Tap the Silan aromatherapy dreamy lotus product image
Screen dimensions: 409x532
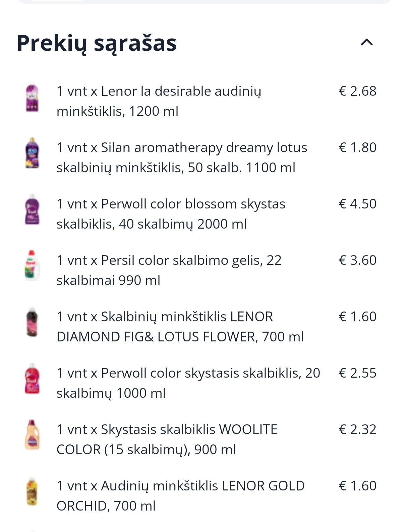(x=32, y=153)
